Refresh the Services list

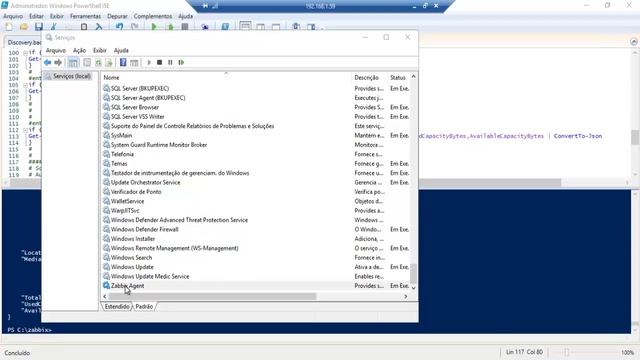click(x=98, y=62)
